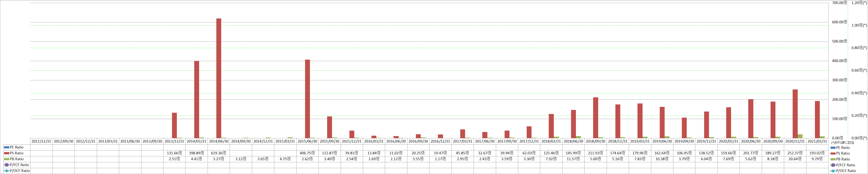Click the PS value 179.96倍 cell
The width and height of the screenshot is (868, 174).
click(x=640, y=153)
